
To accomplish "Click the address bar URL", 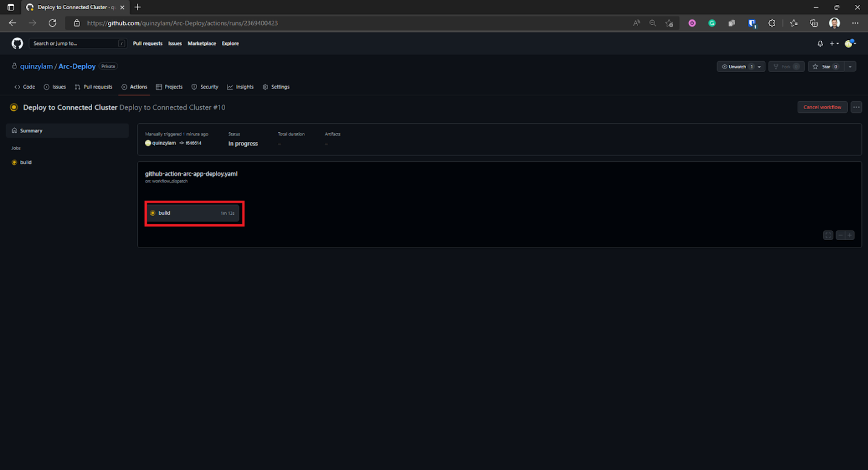I will tap(183, 23).
